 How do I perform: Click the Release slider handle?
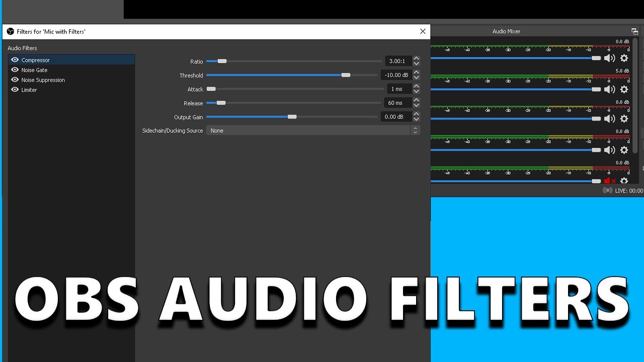[221, 103]
